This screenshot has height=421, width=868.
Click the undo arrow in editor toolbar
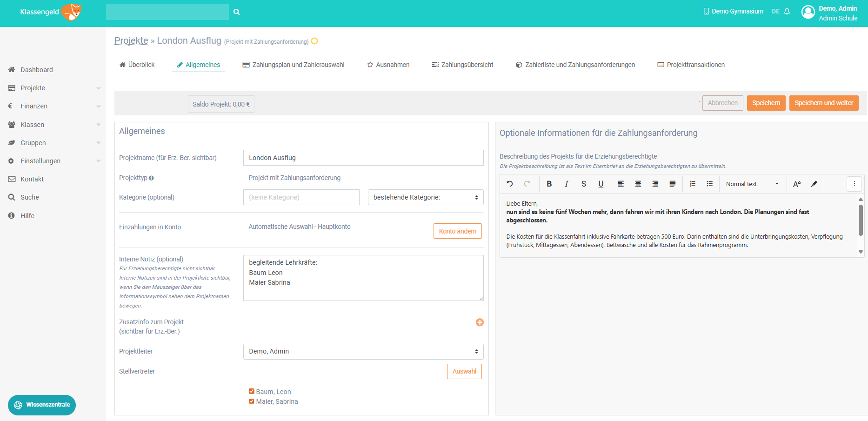pyautogui.click(x=510, y=184)
